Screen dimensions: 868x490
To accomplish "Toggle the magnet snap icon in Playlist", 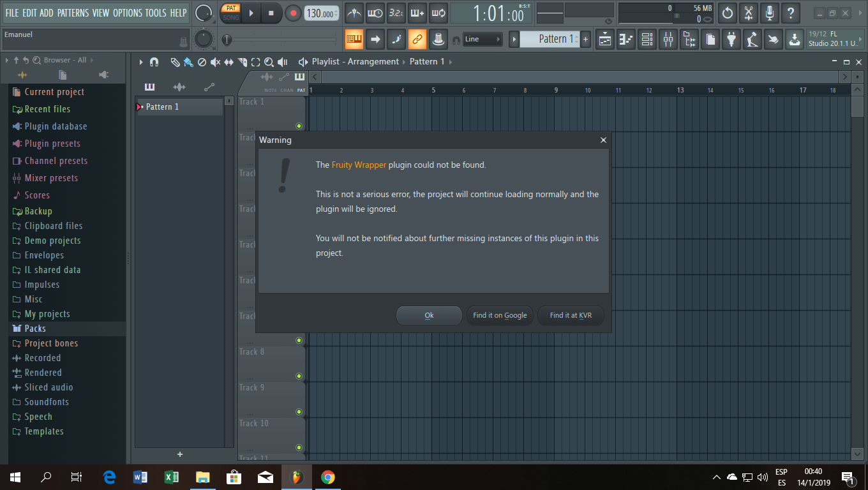I will (x=154, y=62).
